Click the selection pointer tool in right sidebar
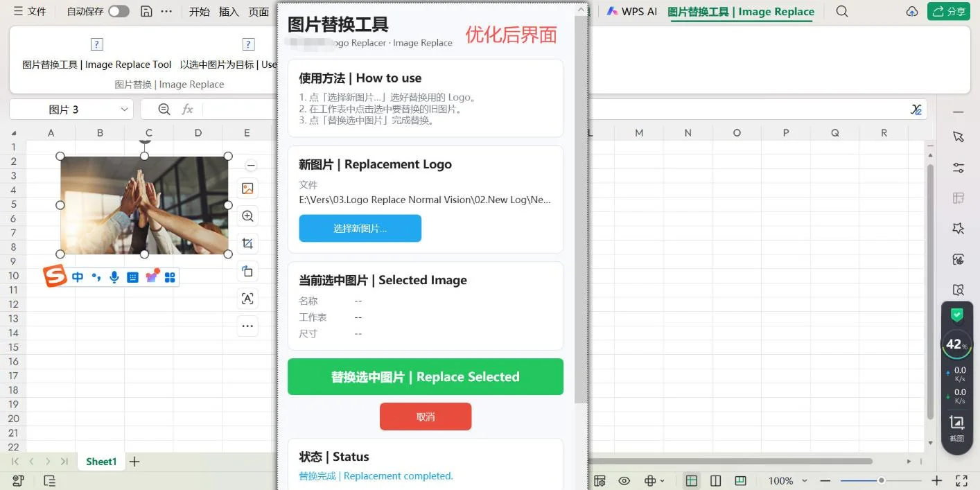This screenshot has height=490, width=980. click(x=959, y=137)
